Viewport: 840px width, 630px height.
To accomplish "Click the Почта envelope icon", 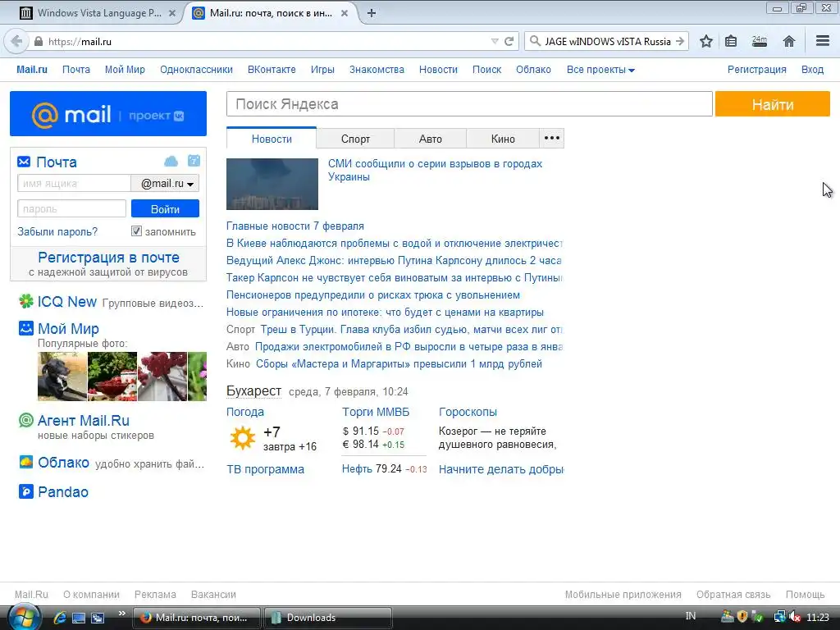I will (x=24, y=162).
